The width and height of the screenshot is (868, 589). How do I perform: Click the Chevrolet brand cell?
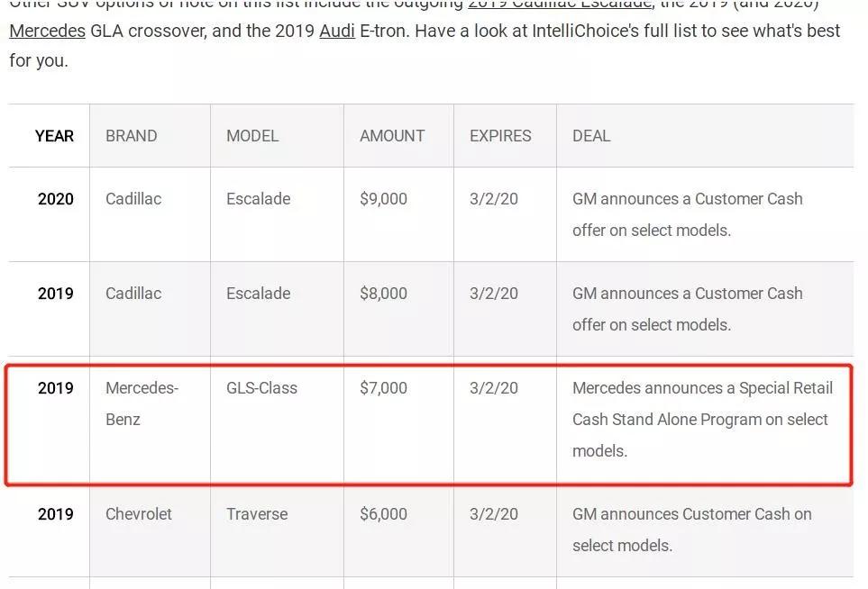139,514
